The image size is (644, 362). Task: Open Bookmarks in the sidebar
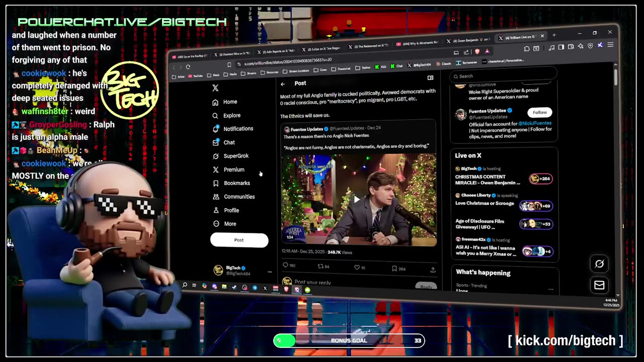(x=231, y=183)
